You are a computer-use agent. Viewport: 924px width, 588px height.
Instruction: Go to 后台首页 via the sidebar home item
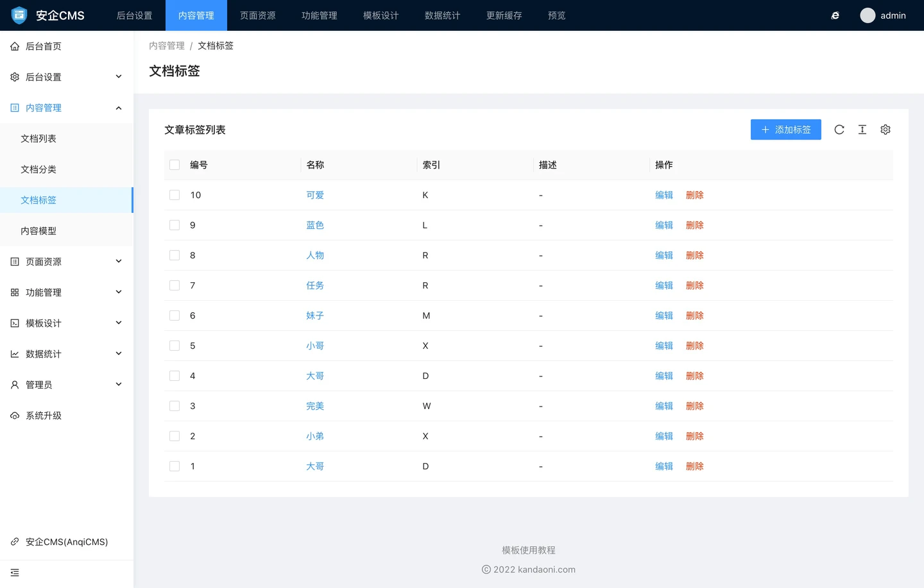tap(44, 46)
